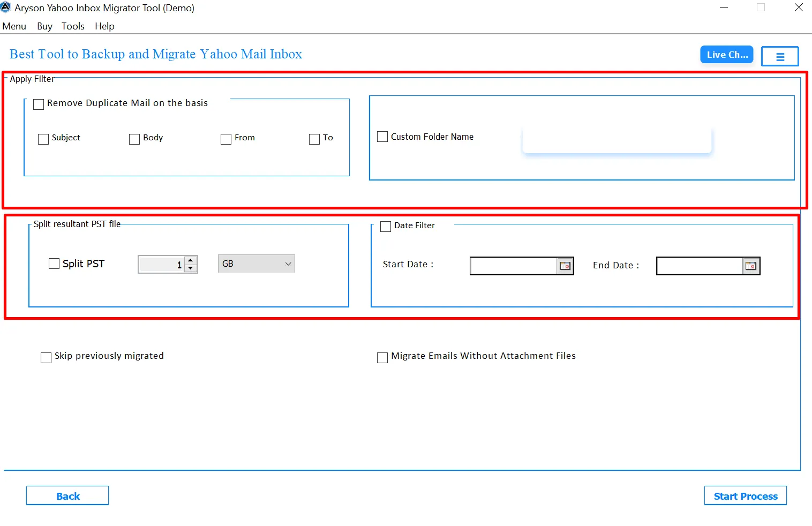Open the hamburger menu button
Screen dimensions: 812x526
(x=780, y=56)
